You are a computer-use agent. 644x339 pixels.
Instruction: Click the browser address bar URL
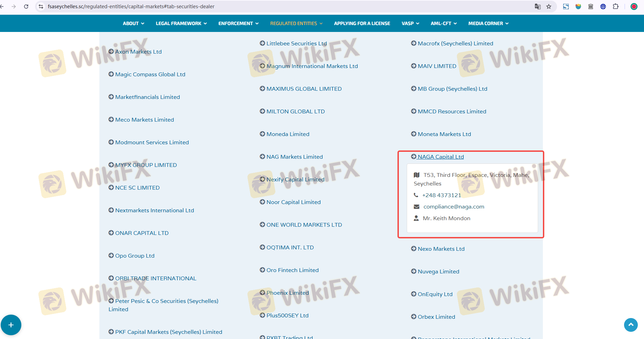coord(131,7)
